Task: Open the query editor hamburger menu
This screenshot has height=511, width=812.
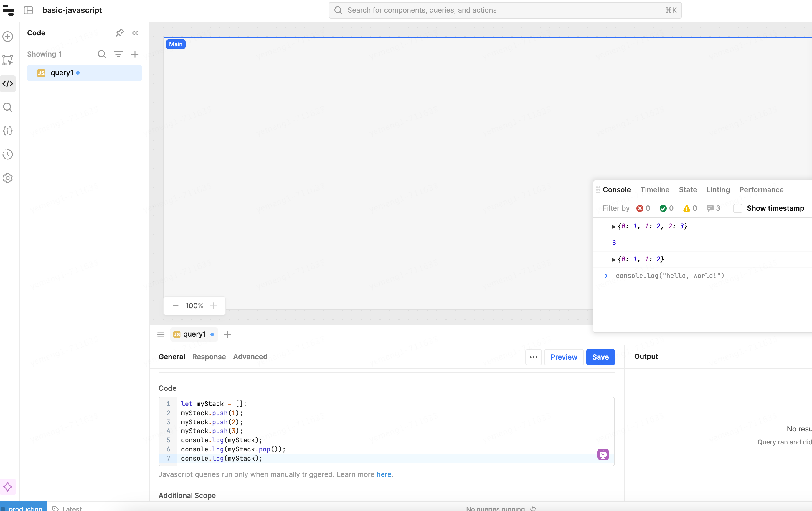Action: pyautogui.click(x=161, y=334)
